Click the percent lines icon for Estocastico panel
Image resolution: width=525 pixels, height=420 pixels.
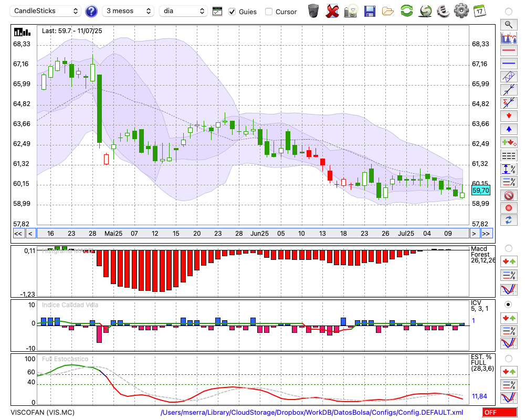(509, 384)
